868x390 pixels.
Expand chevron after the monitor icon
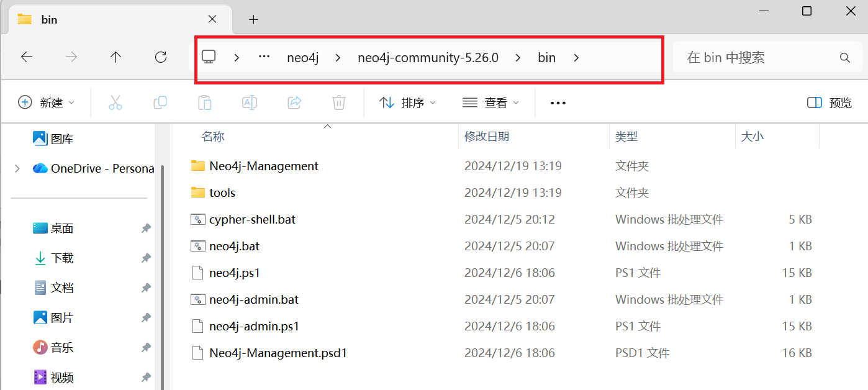[x=237, y=58]
